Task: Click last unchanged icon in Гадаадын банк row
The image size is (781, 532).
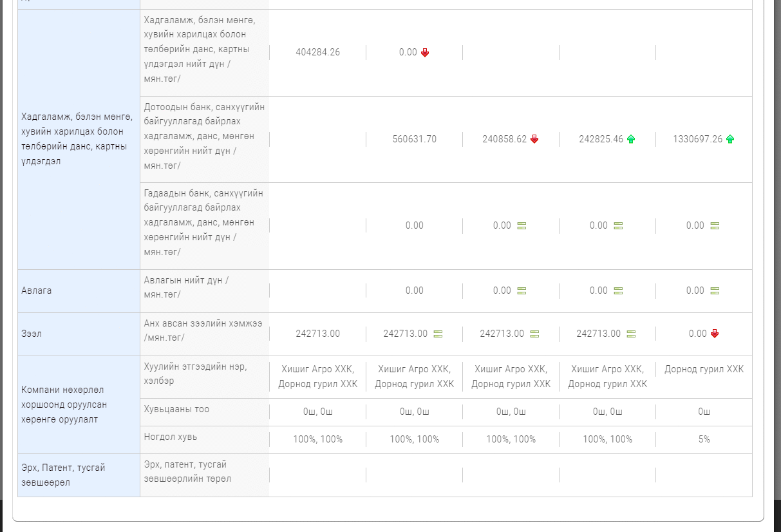Action: (x=715, y=226)
